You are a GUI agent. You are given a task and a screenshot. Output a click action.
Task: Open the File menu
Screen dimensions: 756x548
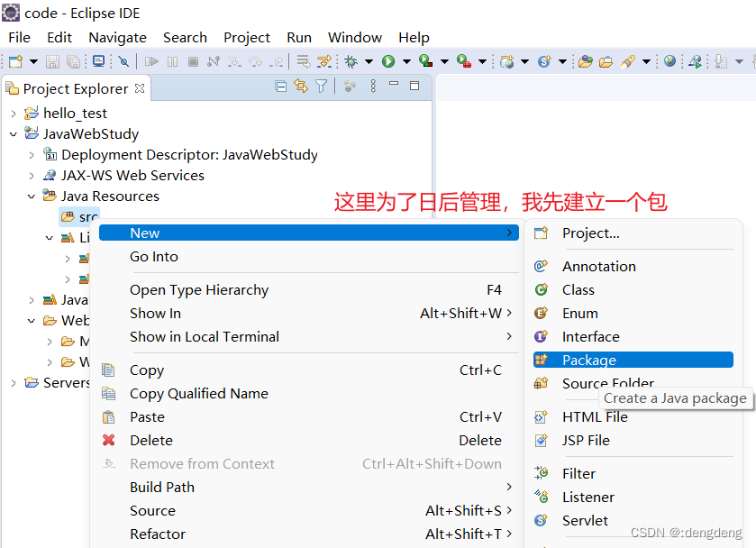(x=19, y=38)
